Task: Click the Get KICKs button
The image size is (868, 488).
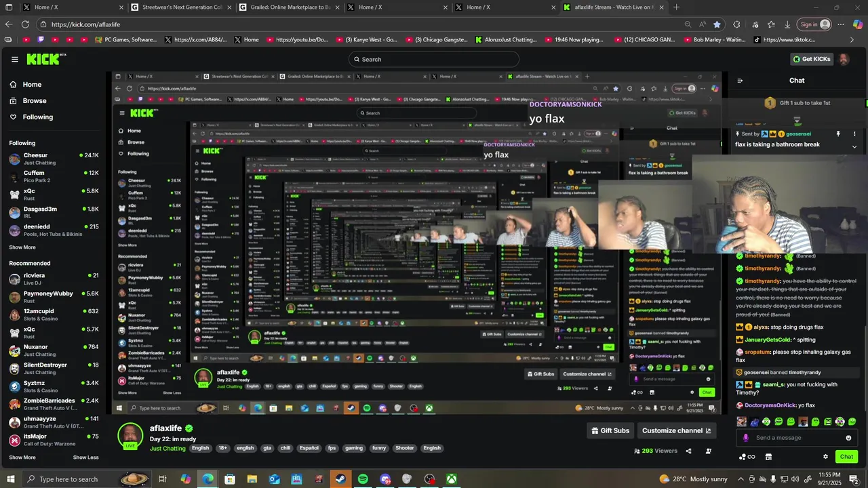Action: click(812, 59)
